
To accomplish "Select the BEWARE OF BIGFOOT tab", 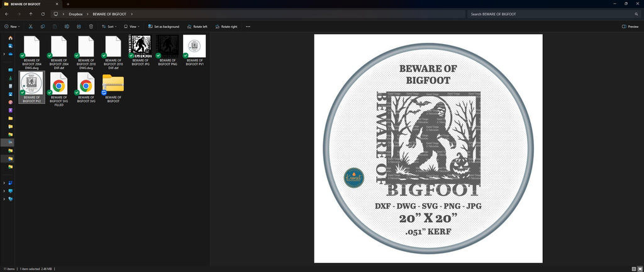I will 31,4.
